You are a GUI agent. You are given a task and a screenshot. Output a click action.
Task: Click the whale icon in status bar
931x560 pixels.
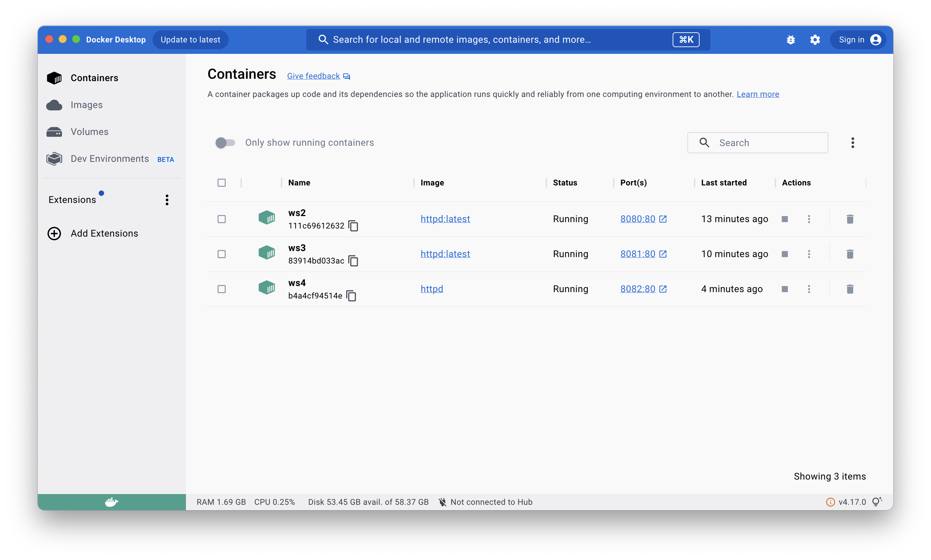pyautogui.click(x=111, y=502)
